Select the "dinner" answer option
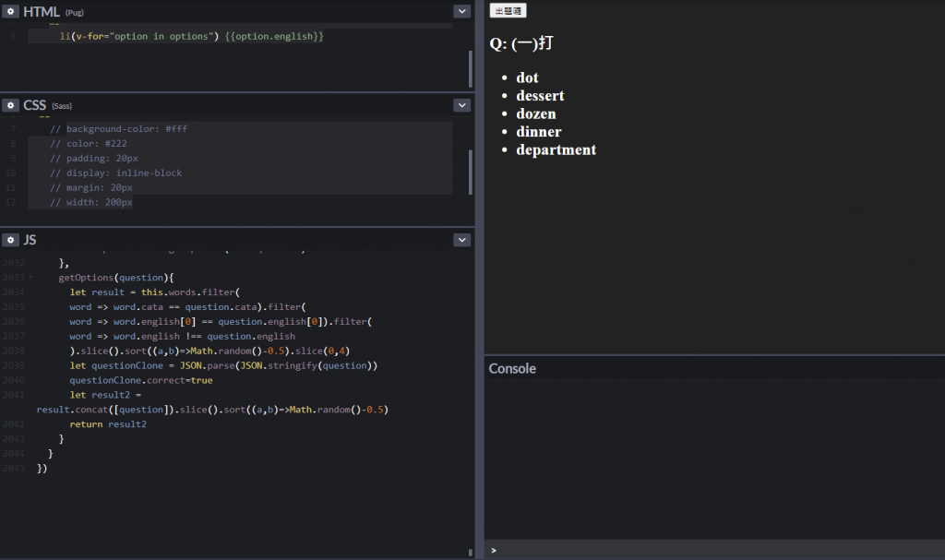Image resolution: width=945 pixels, height=560 pixels. coord(539,132)
